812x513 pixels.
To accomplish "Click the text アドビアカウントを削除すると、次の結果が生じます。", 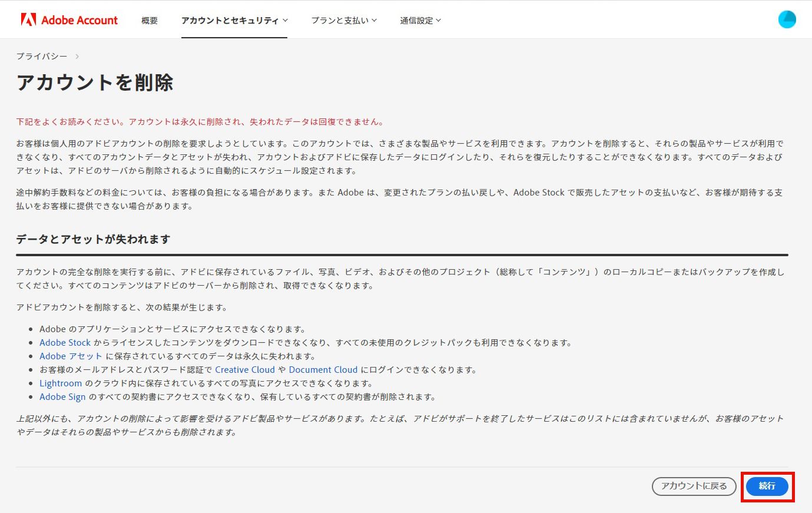I will (x=122, y=307).
